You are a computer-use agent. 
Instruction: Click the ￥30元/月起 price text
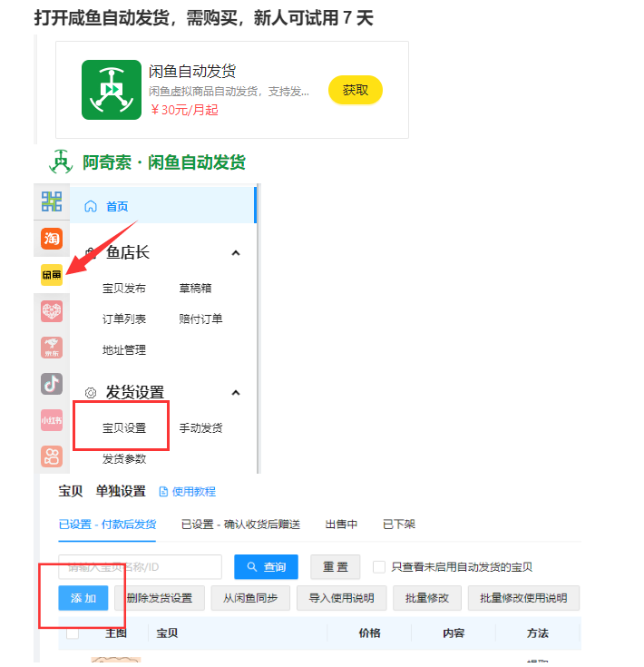[183, 110]
